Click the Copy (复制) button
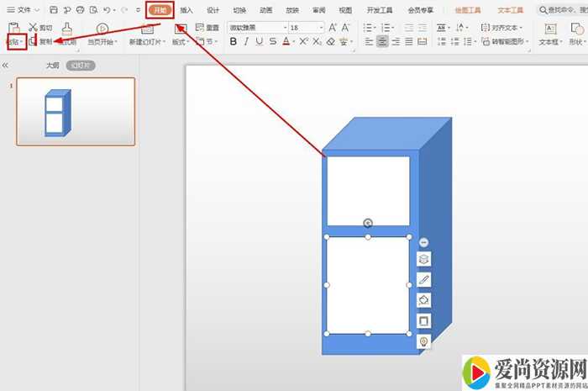The width and height of the screenshot is (588, 391). point(40,41)
